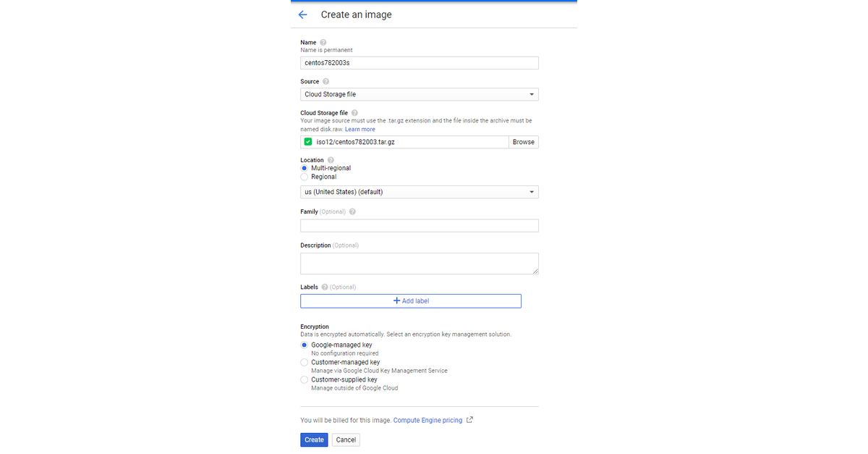Image resolution: width=868 pixels, height=454 pixels.
Task: Click external link icon after pricing
Action: click(470, 419)
